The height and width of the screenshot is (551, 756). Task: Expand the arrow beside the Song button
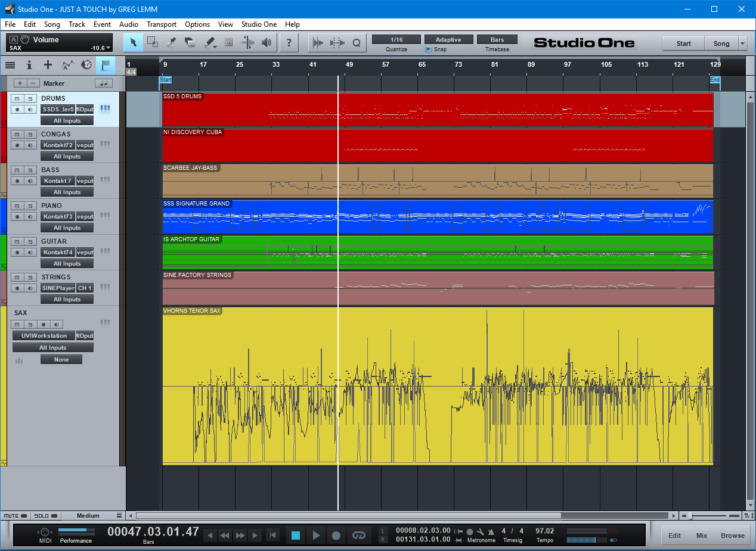click(742, 43)
